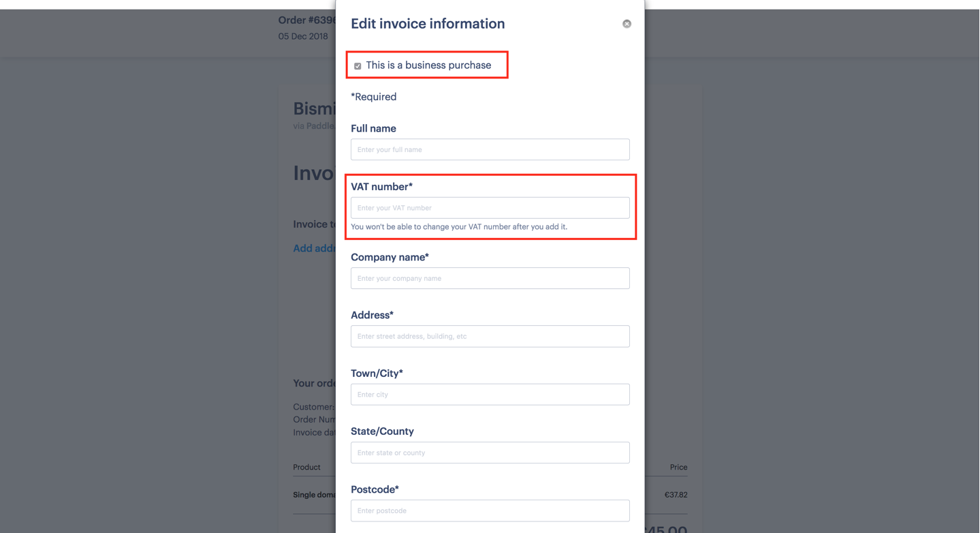Select the Company name input field
Image resolution: width=980 pixels, height=533 pixels.
coord(490,278)
